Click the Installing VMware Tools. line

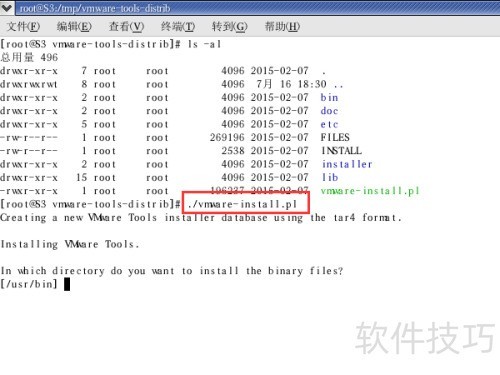[70, 244]
